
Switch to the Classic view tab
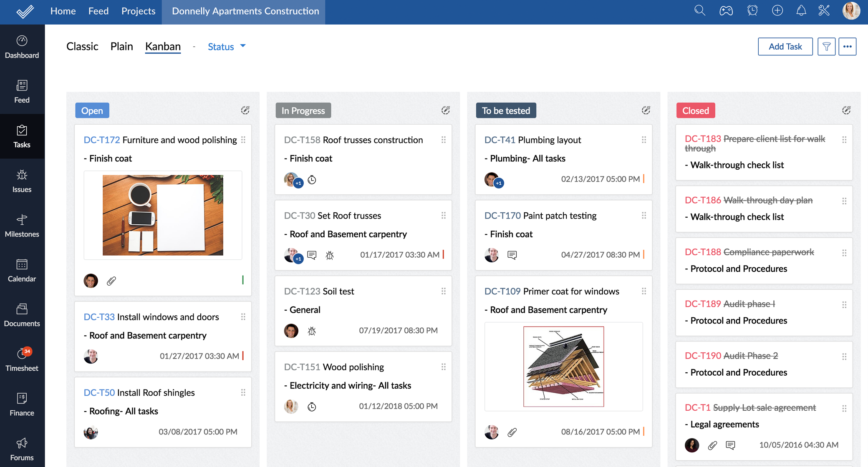pyautogui.click(x=82, y=46)
